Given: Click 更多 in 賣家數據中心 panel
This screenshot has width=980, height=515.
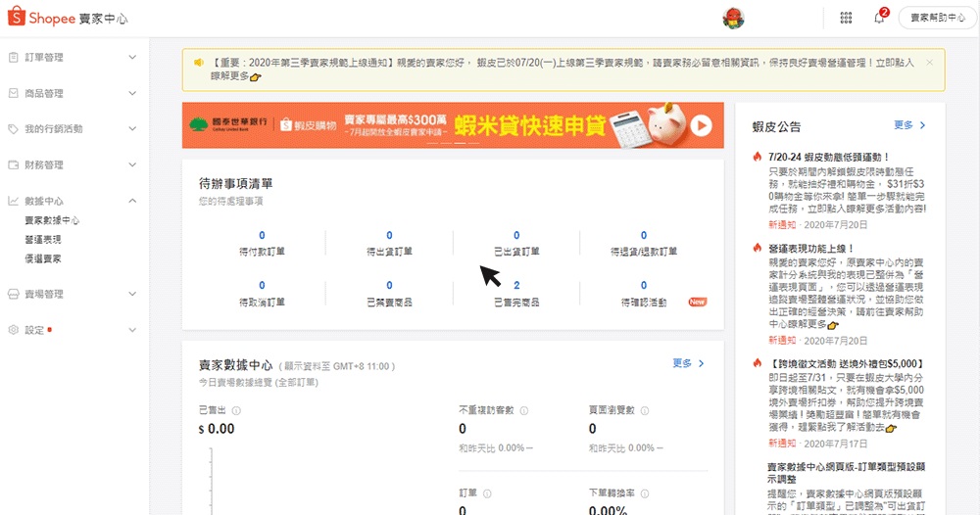Looking at the screenshot, I should [x=688, y=363].
